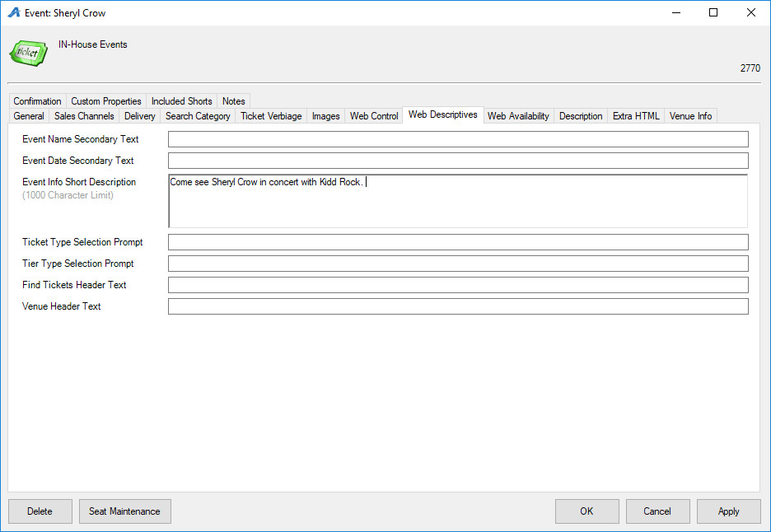
Task: Select the Venue Info tab
Action: pyautogui.click(x=690, y=116)
